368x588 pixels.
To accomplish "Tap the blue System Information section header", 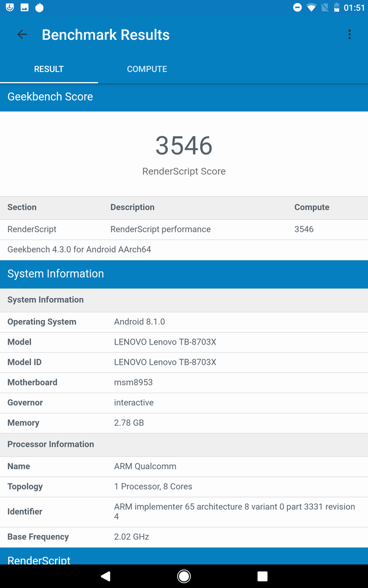I will [184, 274].
